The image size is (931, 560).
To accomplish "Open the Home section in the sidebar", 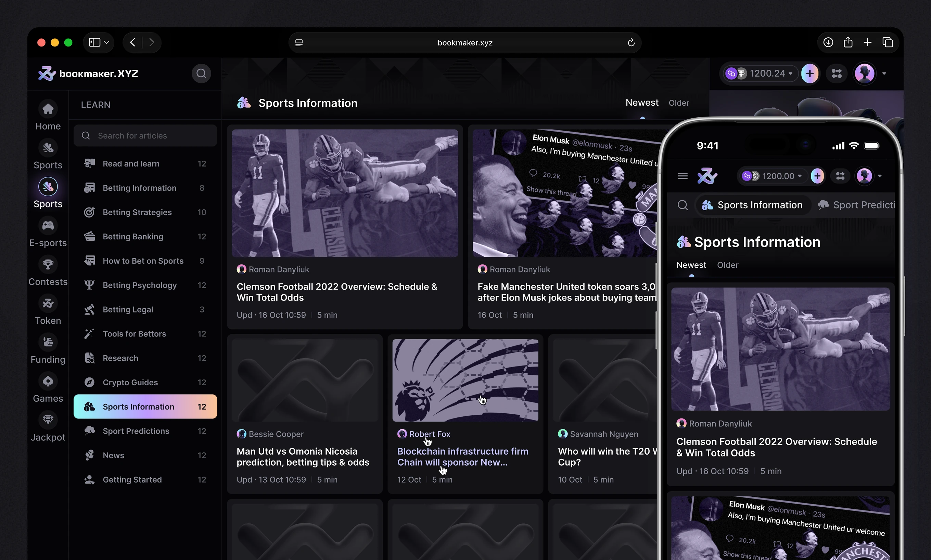I will point(48,109).
